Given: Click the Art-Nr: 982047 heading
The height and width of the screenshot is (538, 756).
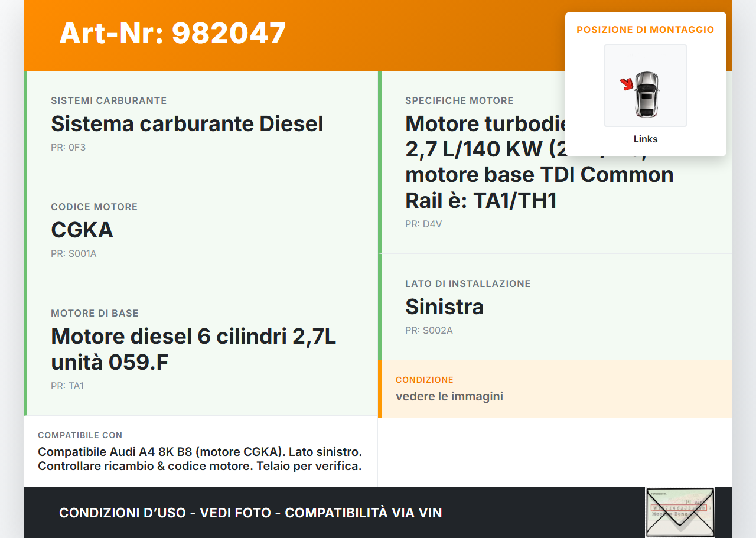Looking at the screenshot, I should (173, 33).
